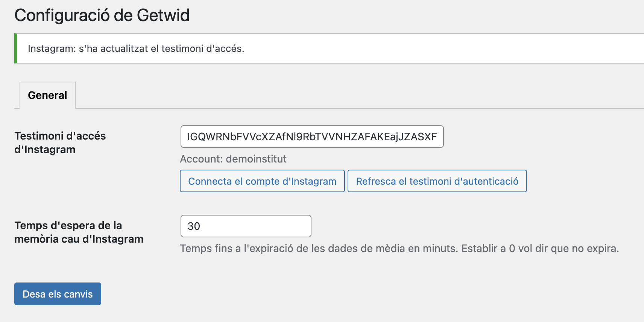Screen dimensions: 644x322
Task: Focus the cache timeout field showing 30
Action: click(x=246, y=226)
